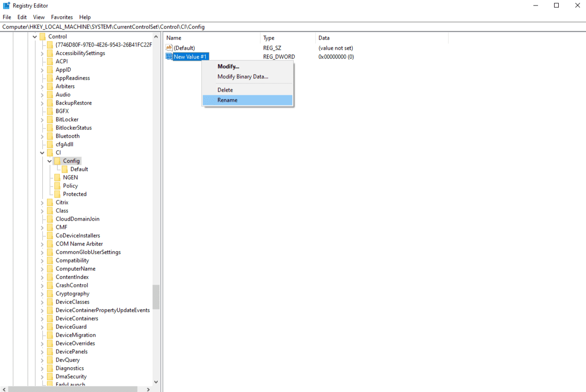The height and width of the screenshot is (392, 586).
Task: Click the BGFX folder icon
Action: pos(50,111)
